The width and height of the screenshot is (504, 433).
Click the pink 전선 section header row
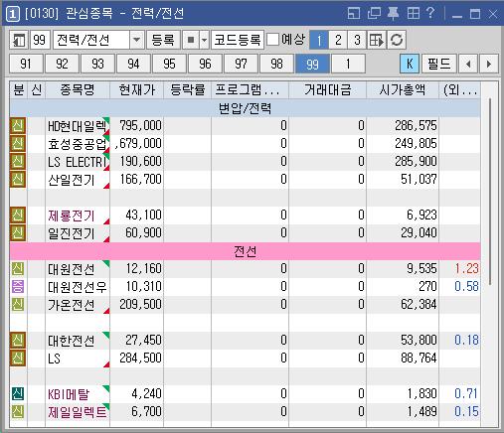pos(246,251)
